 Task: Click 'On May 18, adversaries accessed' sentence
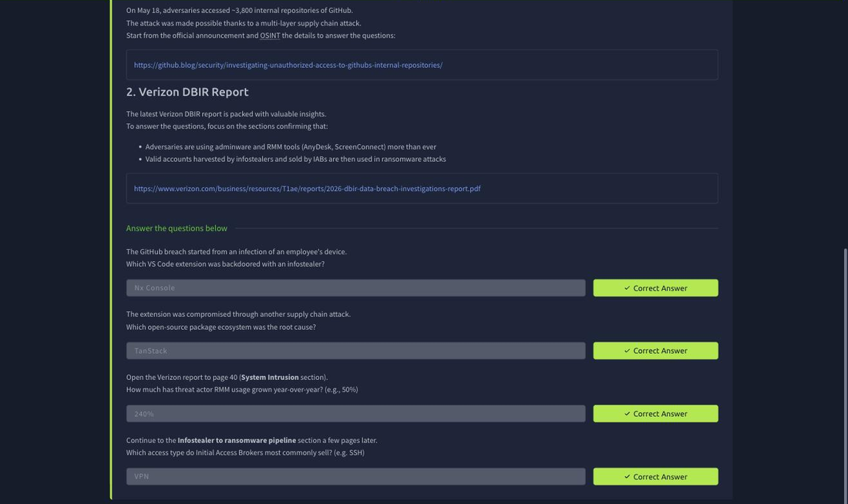pyautogui.click(x=239, y=10)
